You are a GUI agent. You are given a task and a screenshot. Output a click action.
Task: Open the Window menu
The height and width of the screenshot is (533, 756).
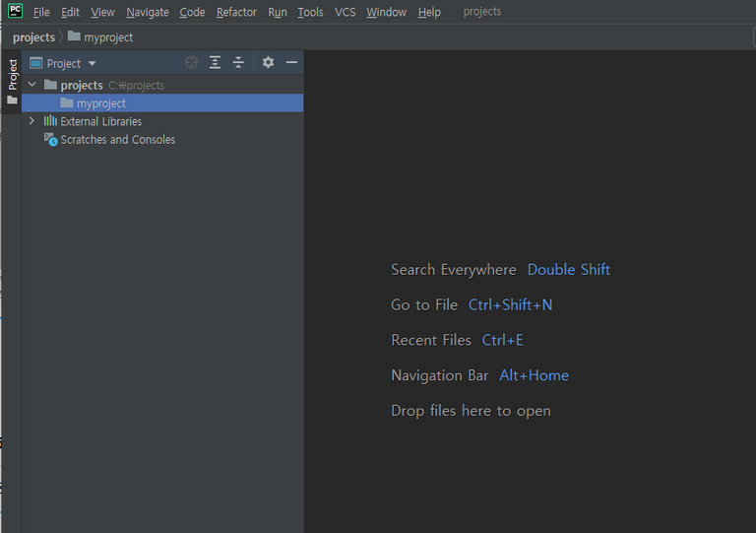coord(386,12)
